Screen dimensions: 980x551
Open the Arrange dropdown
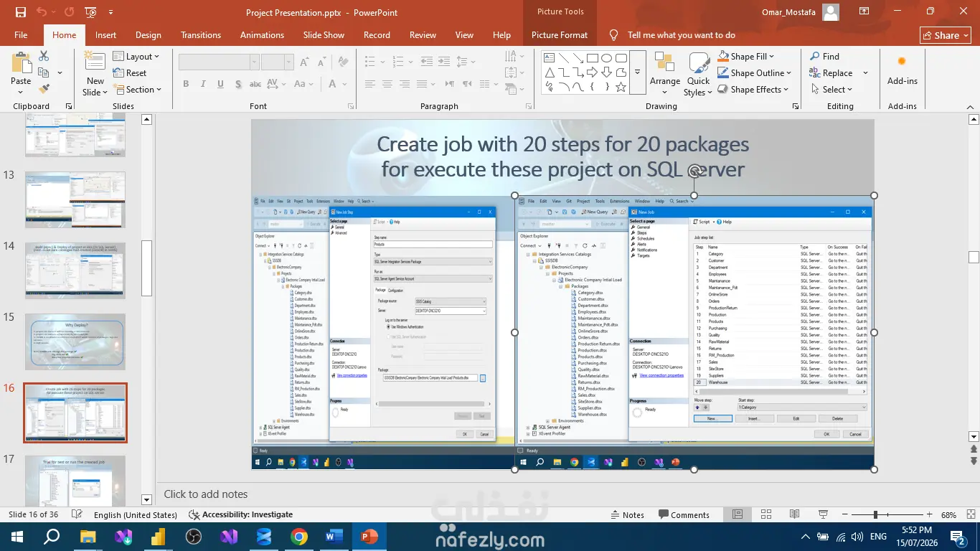click(665, 74)
